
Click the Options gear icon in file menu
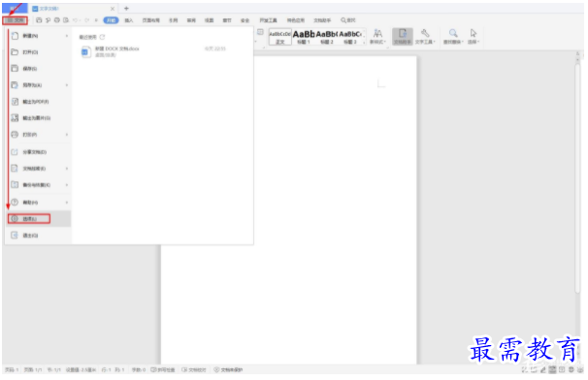click(15, 218)
